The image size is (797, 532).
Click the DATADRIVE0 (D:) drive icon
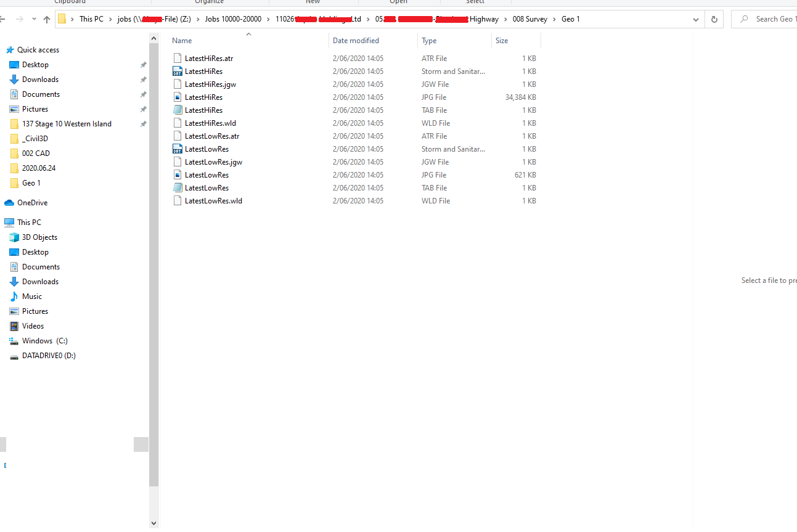coord(14,356)
